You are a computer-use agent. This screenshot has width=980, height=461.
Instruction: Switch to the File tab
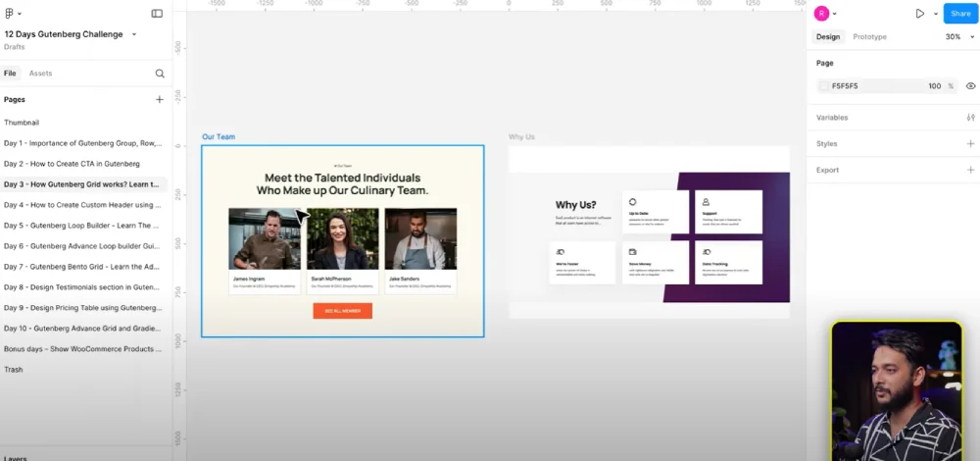10,74
